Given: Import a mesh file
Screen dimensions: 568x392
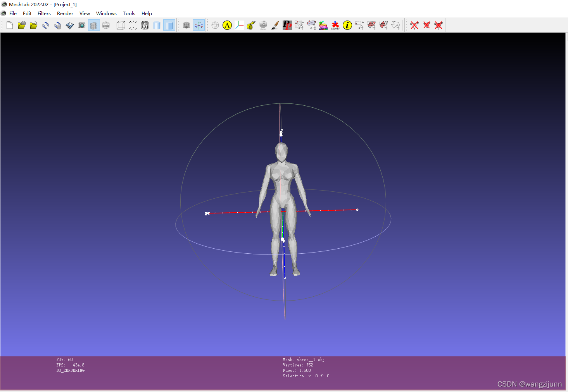Looking at the screenshot, I should click(34, 26).
